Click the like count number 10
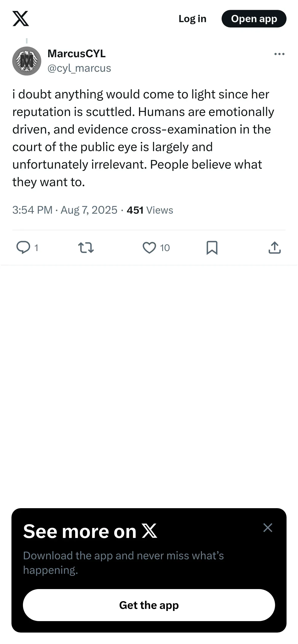Viewport: 298px width, 644px height. 165,248
